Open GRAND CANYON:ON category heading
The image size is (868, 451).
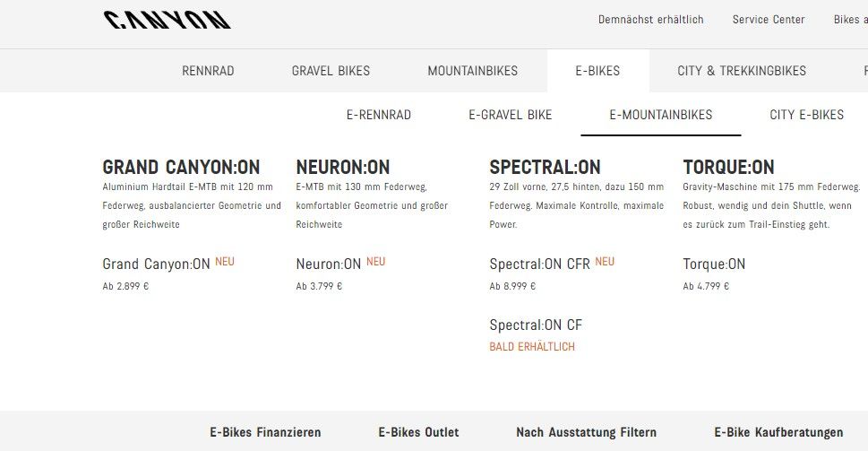181,167
